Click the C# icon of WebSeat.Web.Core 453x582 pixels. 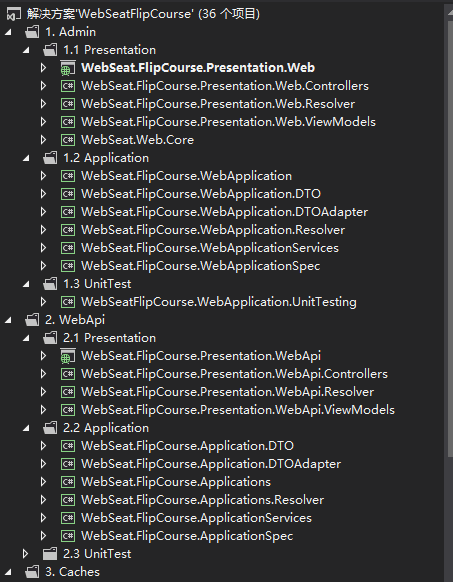68,140
